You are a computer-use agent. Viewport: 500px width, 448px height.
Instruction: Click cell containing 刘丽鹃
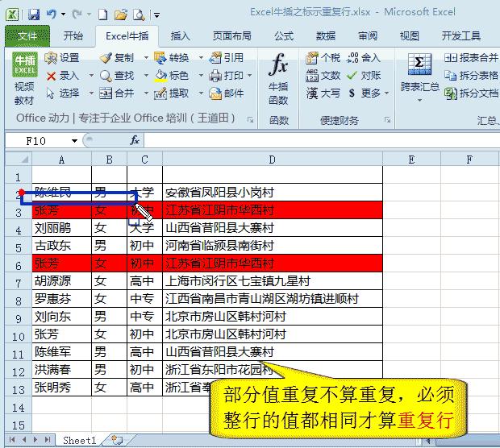(x=61, y=228)
